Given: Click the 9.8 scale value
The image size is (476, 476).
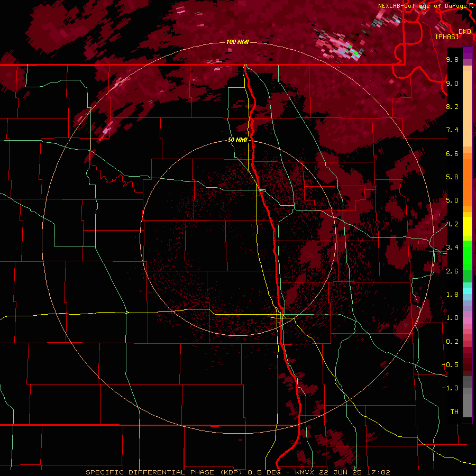Looking at the screenshot, I should (x=452, y=59).
